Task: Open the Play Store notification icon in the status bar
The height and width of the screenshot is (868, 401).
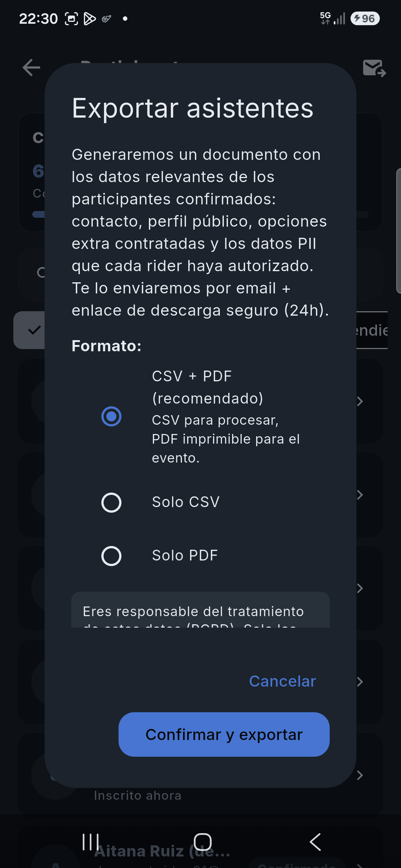Action: [89, 19]
